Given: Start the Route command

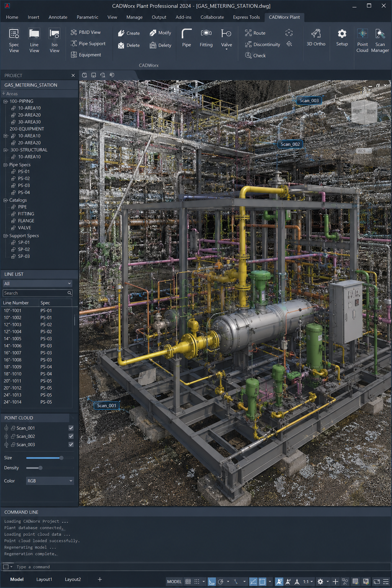Looking at the screenshot, I should (x=255, y=33).
